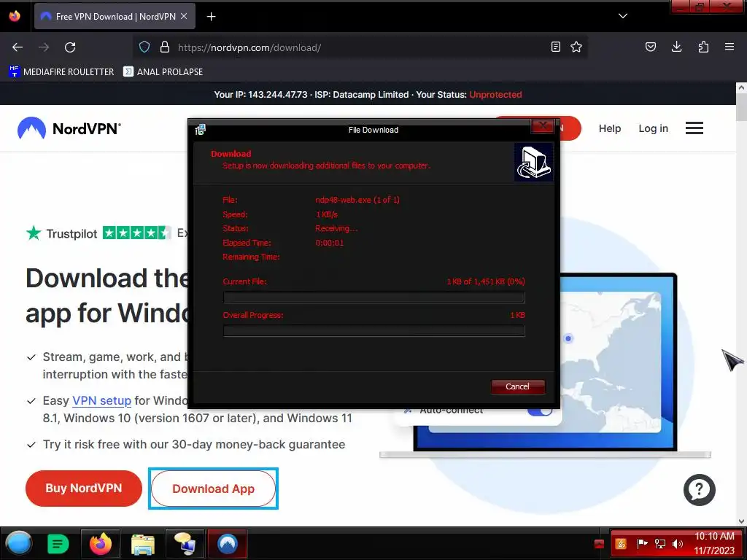Close the NordVPN tab with X
The width and height of the screenshot is (747, 560).
pyautogui.click(x=184, y=16)
